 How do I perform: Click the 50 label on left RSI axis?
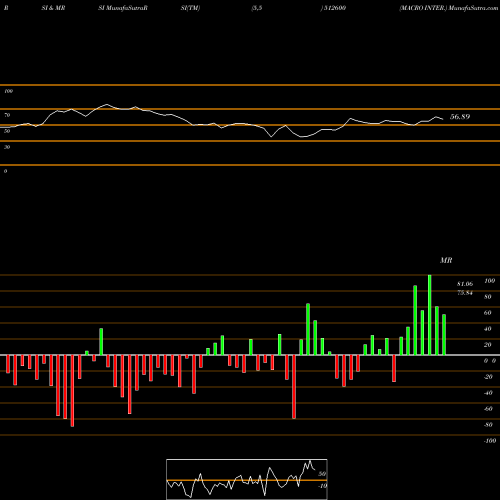[7, 131]
